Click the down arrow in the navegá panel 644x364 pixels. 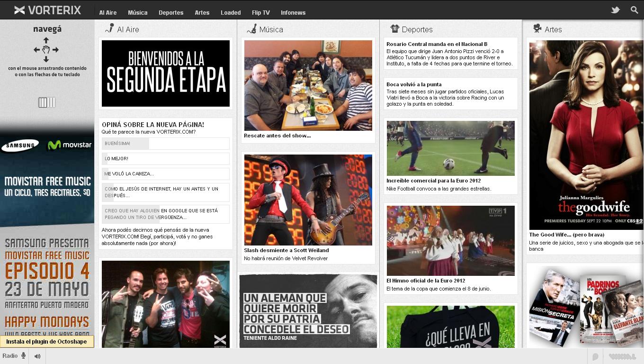[46, 59]
